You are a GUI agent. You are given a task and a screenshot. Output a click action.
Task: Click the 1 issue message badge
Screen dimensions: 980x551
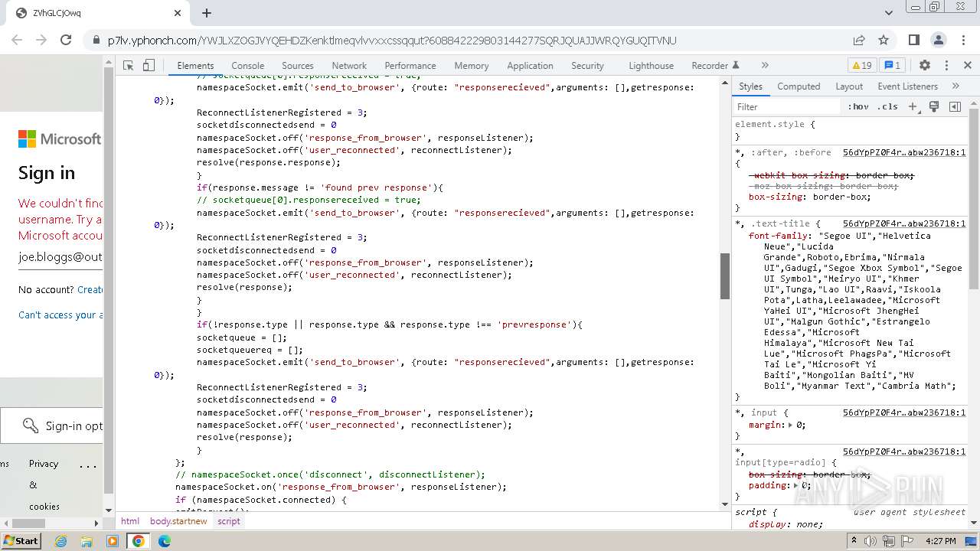(893, 66)
